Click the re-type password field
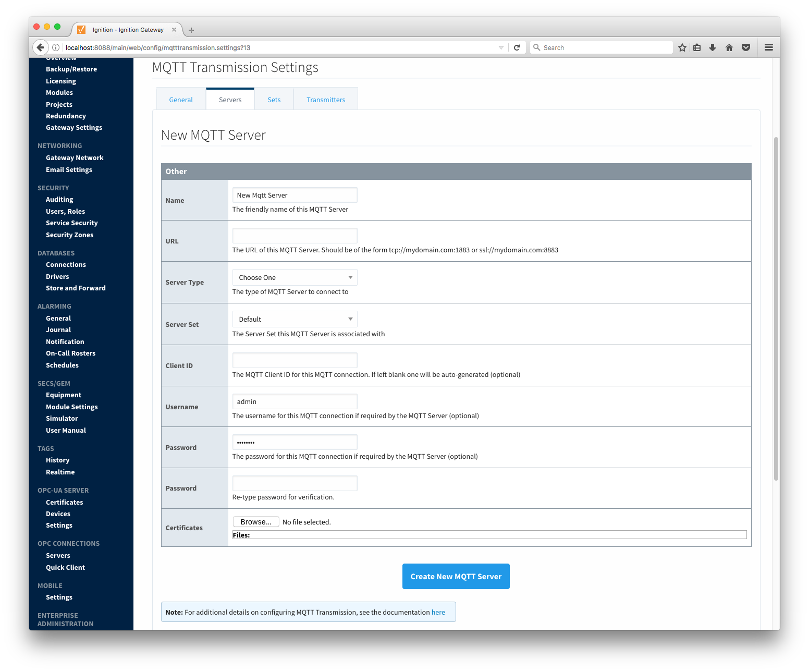Image resolution: width=809 pixels, height=672 pixels. (x=295, y=483)
